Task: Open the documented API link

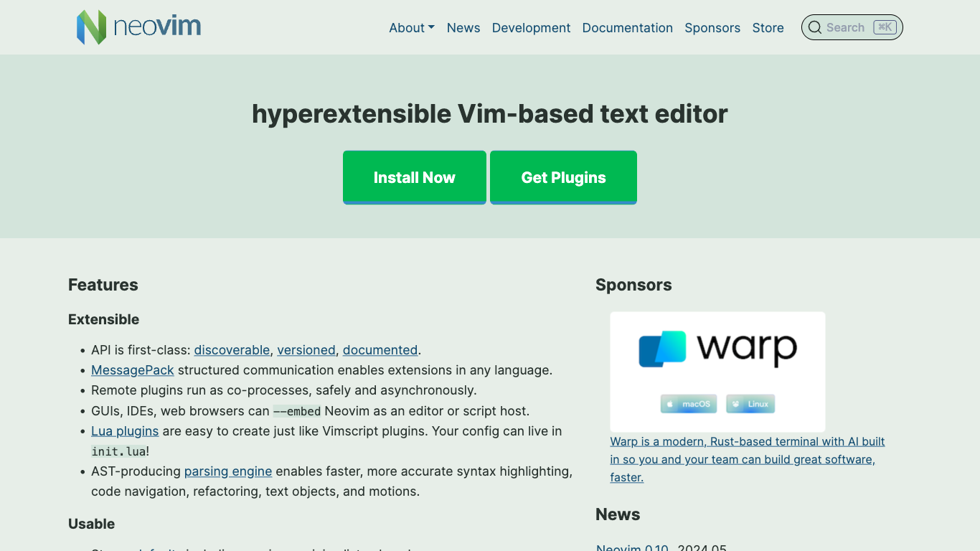Action: [380, 350]
